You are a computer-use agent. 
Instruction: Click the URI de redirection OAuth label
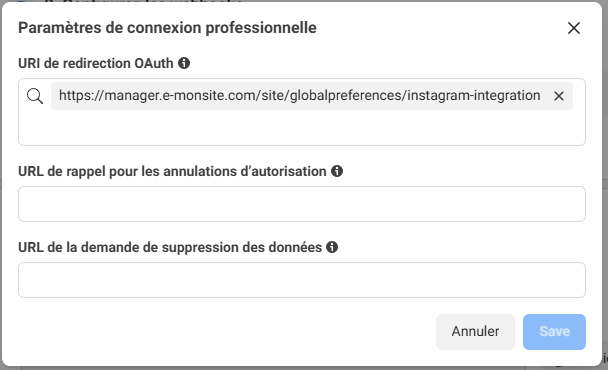coord(96,63)
